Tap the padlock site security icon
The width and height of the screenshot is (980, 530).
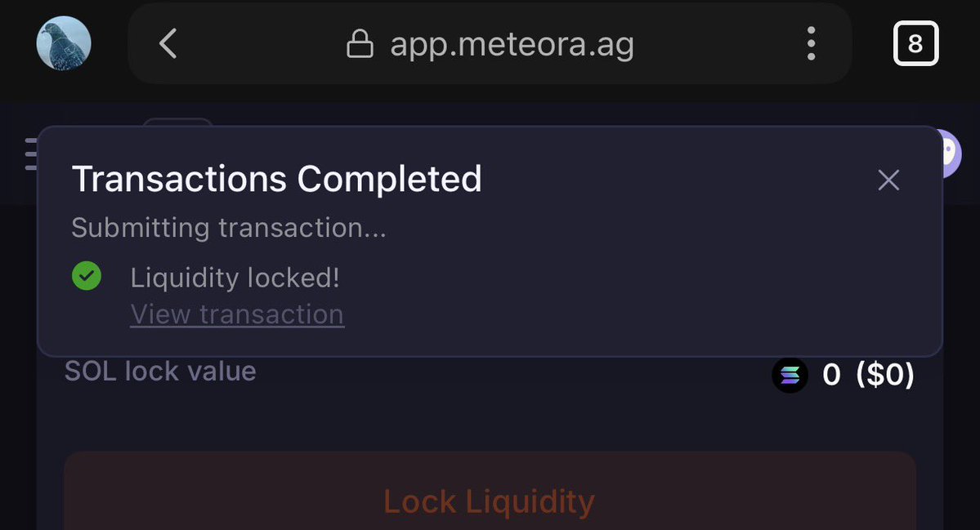(360, 44)
